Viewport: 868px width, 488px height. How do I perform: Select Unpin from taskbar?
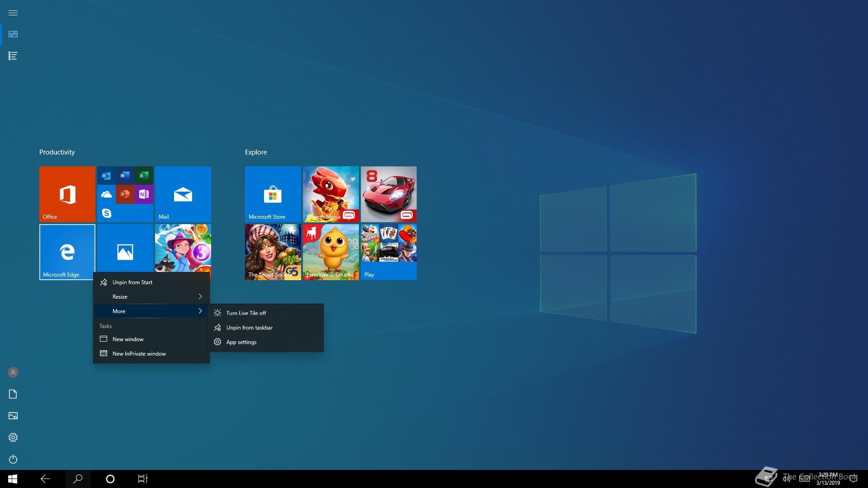(x=266, y=328)
